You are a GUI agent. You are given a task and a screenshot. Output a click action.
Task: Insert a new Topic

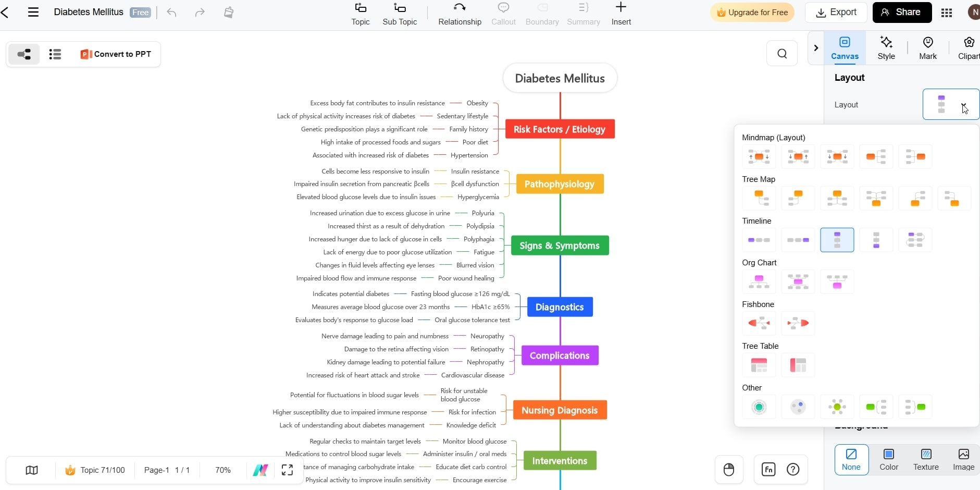pos(360,14)
